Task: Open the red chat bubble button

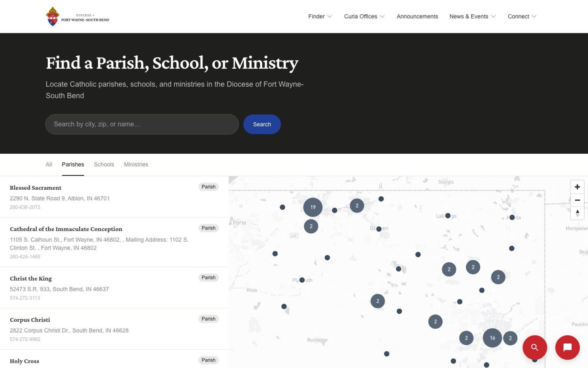Action: (x=567, y=347)
